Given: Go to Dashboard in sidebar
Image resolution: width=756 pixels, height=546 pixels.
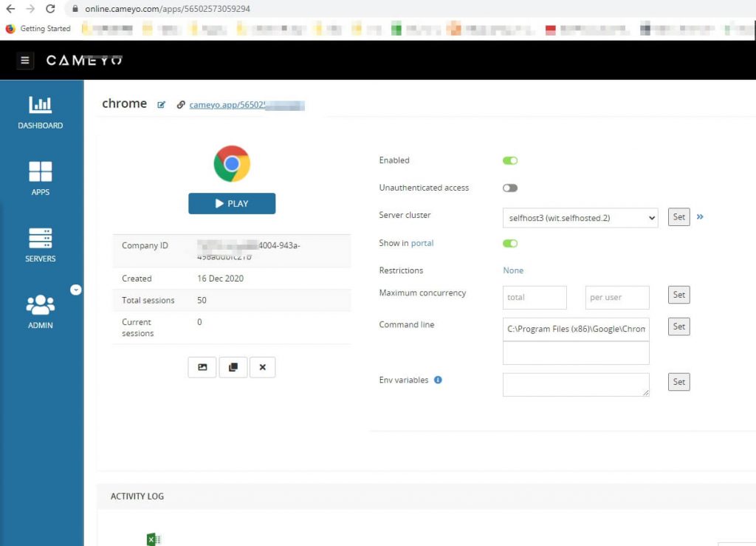Looking at the screenshot, I should (41, 113).
